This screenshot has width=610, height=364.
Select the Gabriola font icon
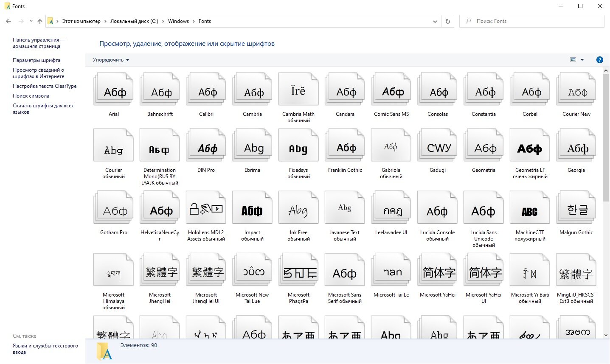391,145
